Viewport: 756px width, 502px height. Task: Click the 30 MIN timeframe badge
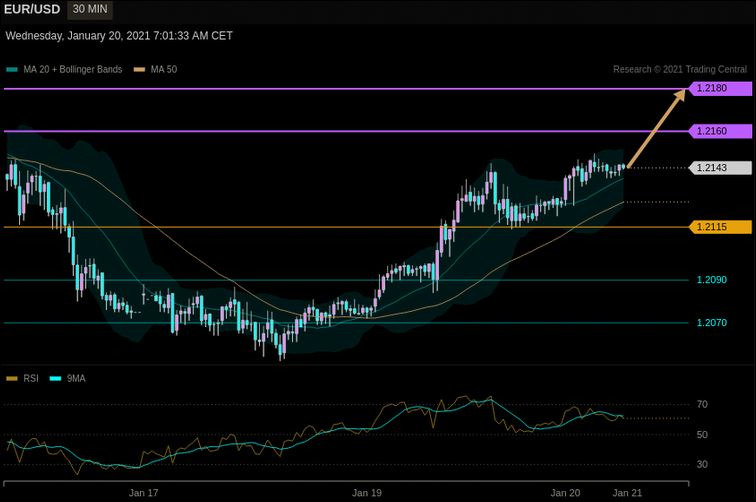pos(90,9)
